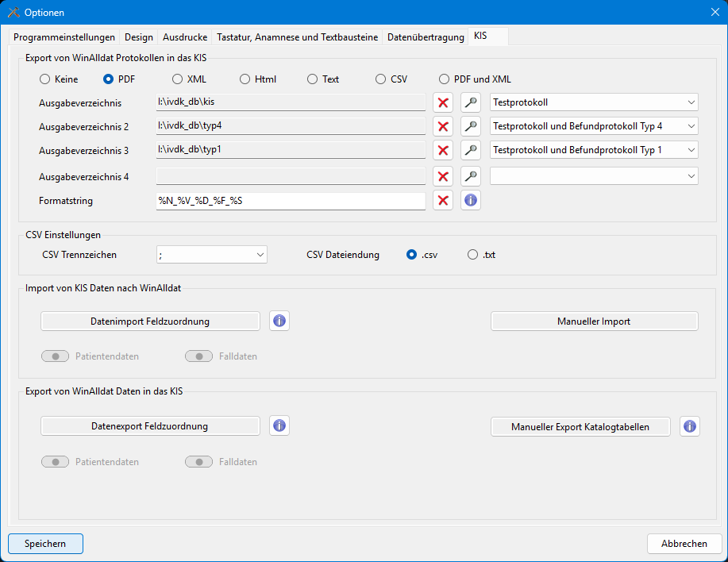Clear the Ausgabeverzeichnis path with red X
The width and height of the screenshot is (728, 562).
(443, 102)
